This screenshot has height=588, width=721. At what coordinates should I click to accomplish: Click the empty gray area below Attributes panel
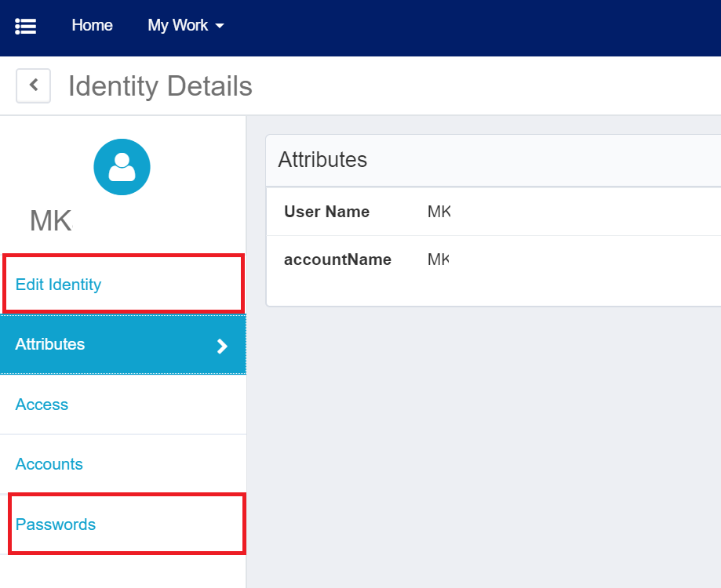tap(486, 439)
